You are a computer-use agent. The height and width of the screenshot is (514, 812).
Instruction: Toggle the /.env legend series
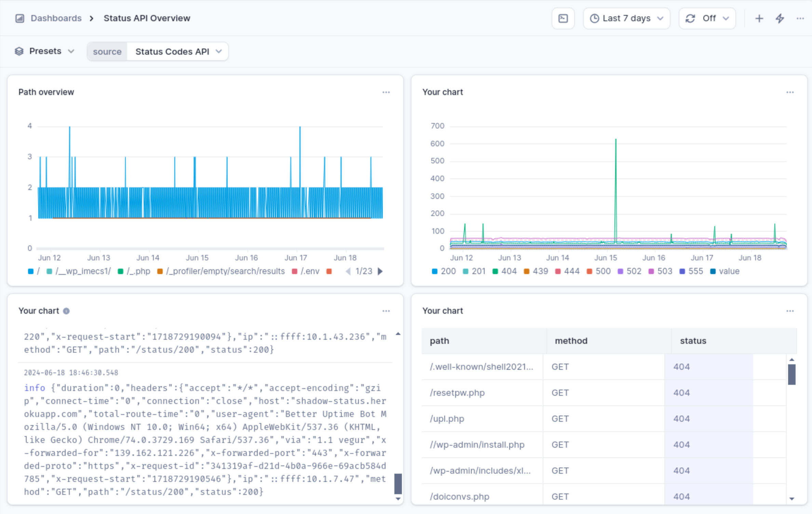[x=306, y=271]
